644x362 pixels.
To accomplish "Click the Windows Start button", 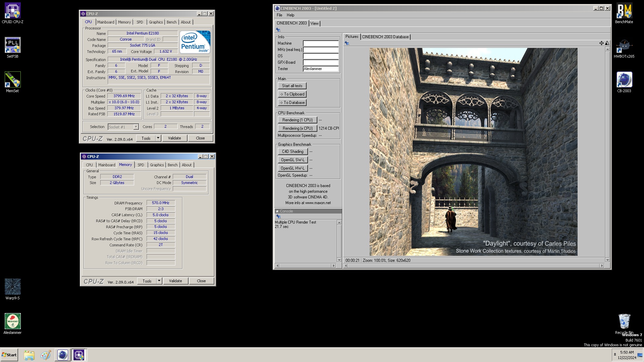I will pyautogui.click(x=9, y=355).
